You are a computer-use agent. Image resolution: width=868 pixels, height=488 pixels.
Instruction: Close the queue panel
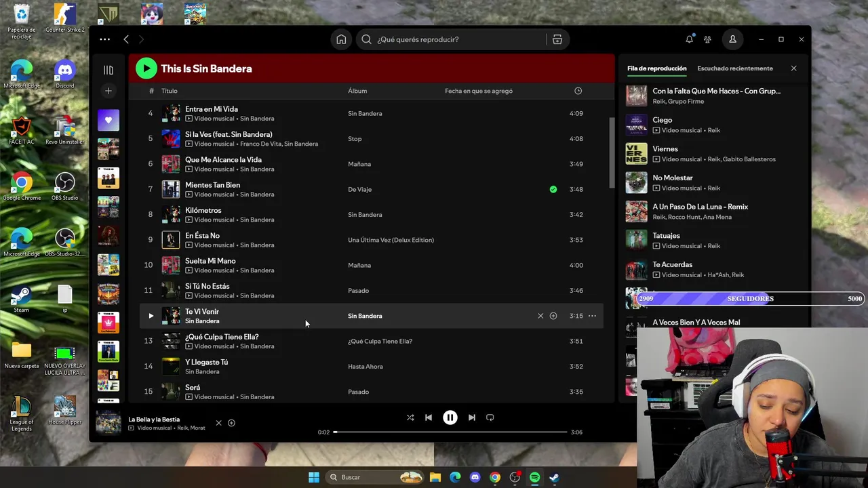coord(793,68)
